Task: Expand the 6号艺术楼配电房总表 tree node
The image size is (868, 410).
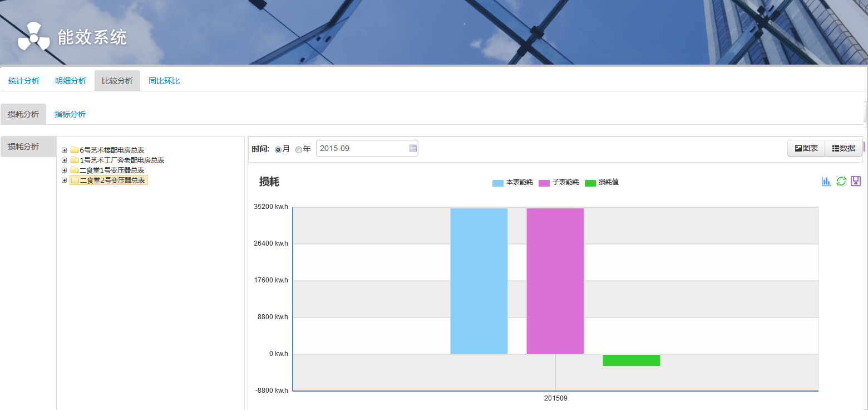Action: click(65, 150)
